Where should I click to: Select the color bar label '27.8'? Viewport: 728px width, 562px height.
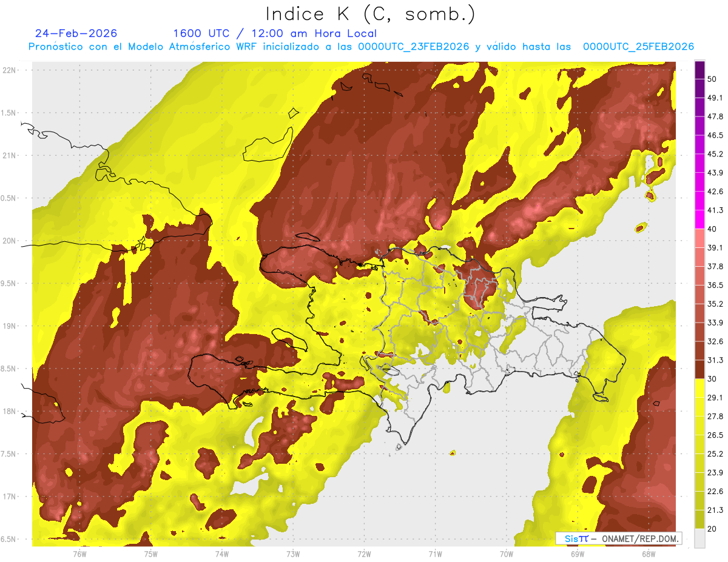[715, 416]
